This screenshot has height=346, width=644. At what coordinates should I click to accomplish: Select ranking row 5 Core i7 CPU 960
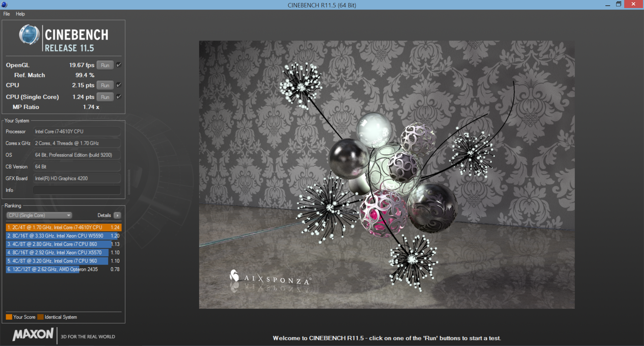click(x=63, y=261)
